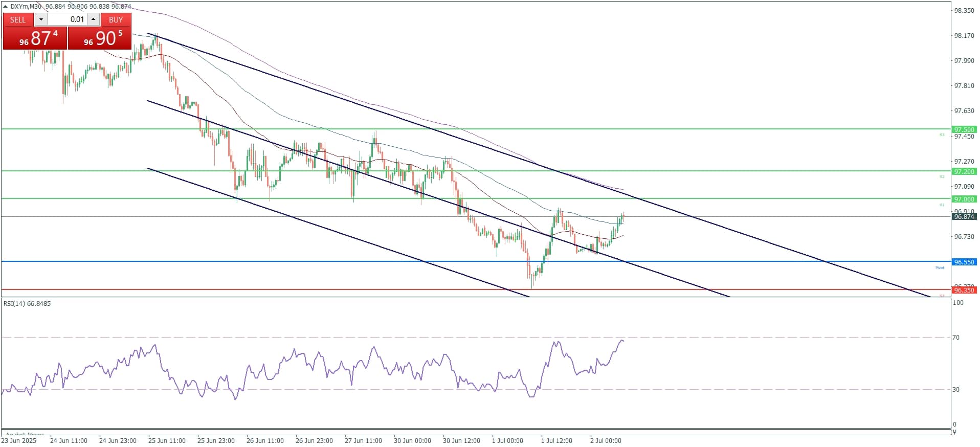Click the 98.350 value on price scale
Image resolution: width=980 pixels, height=447 pixels.
point(964,10)
